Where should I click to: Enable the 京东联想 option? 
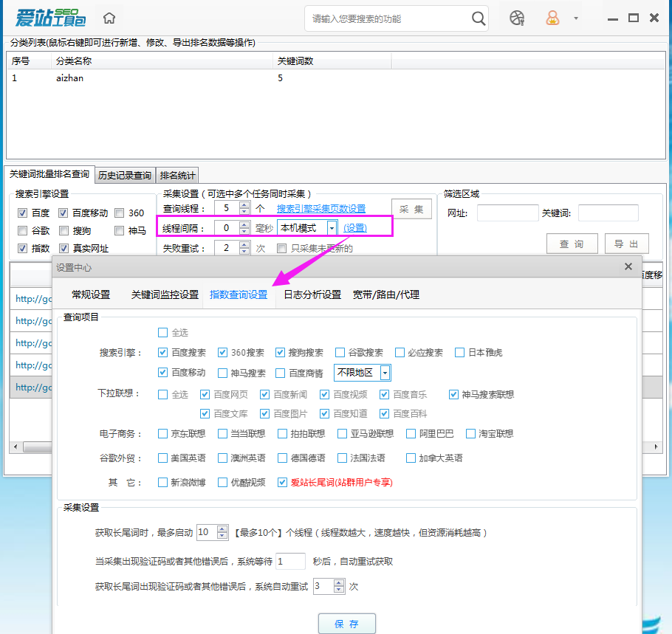(162, 433)
